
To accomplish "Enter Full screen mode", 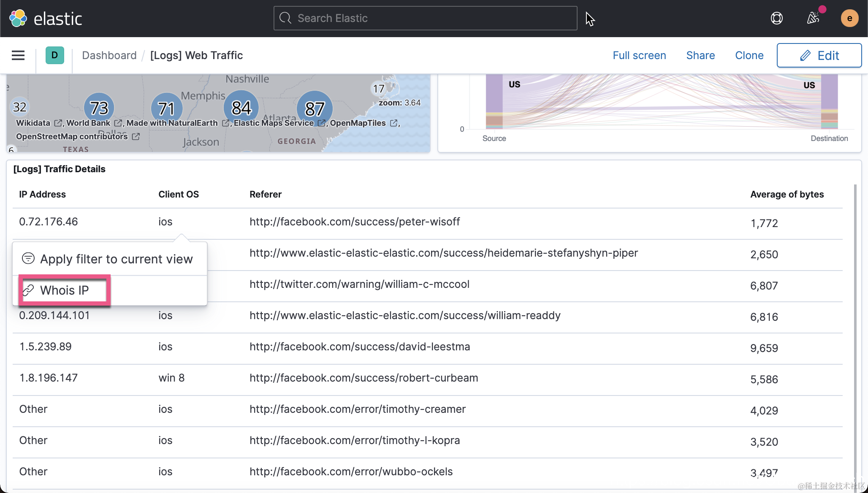I will click(639, 55).
